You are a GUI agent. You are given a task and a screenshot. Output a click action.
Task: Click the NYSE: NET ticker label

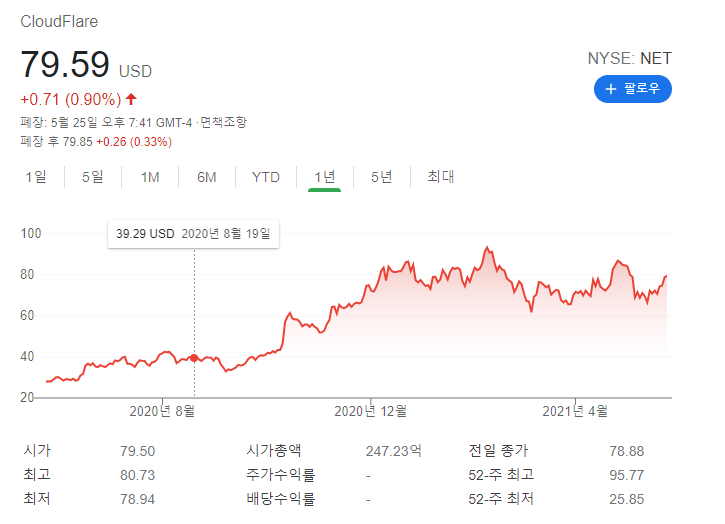(x=629, y=58)
